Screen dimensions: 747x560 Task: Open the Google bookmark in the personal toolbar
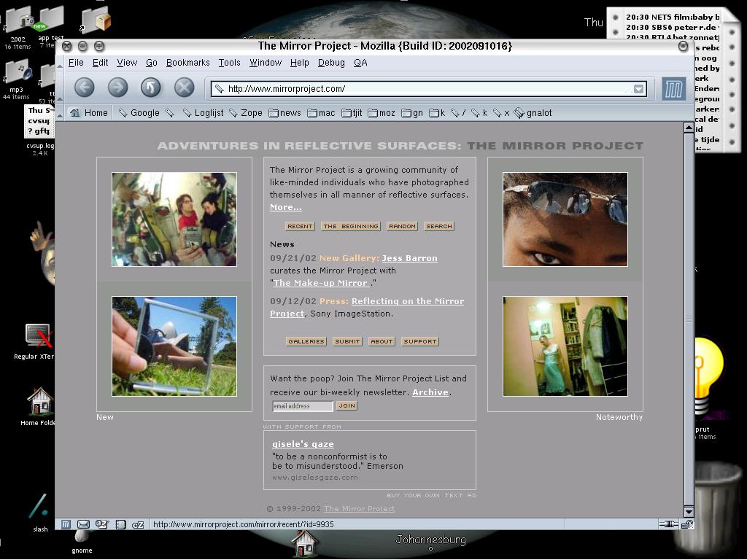tap(139, 113)
